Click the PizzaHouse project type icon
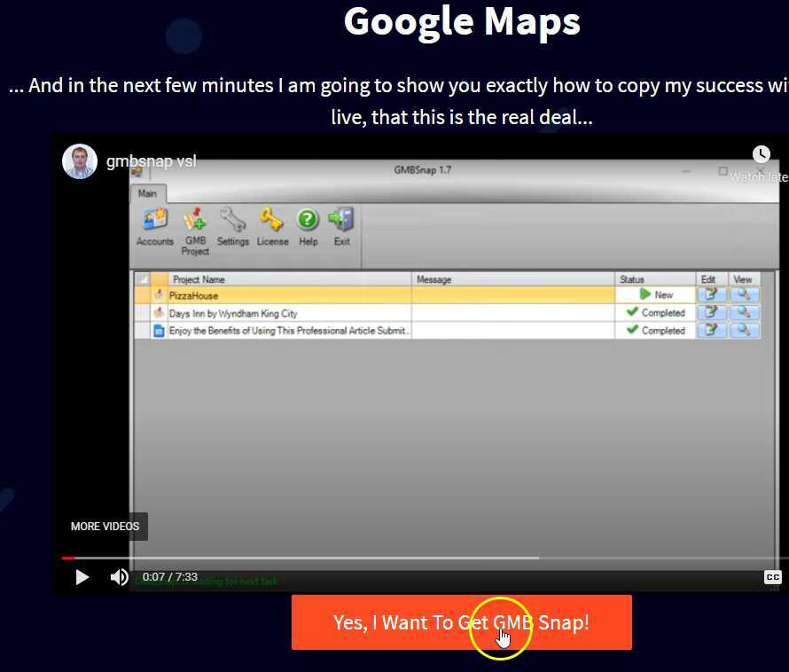 [159, 295]
